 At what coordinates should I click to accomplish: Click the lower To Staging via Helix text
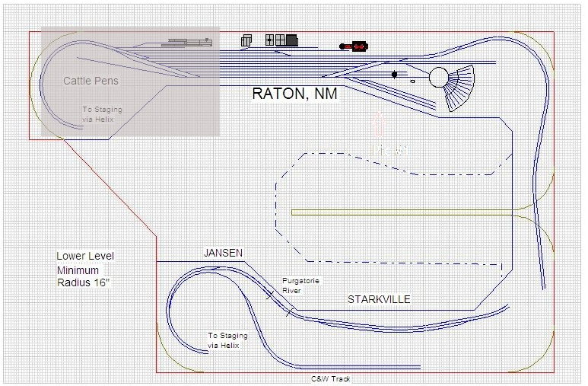(224, 340)
